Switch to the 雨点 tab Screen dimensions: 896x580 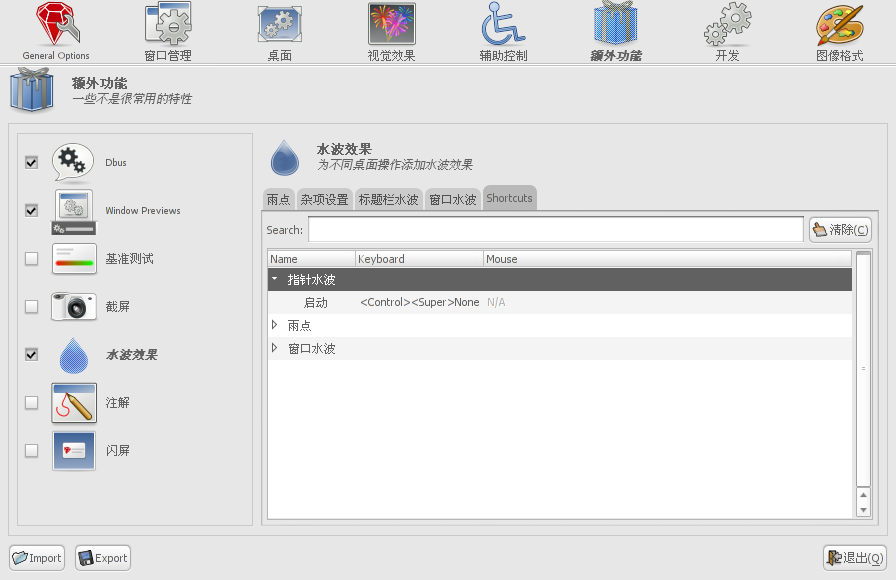pyautogui.click(x=279, y=199)
